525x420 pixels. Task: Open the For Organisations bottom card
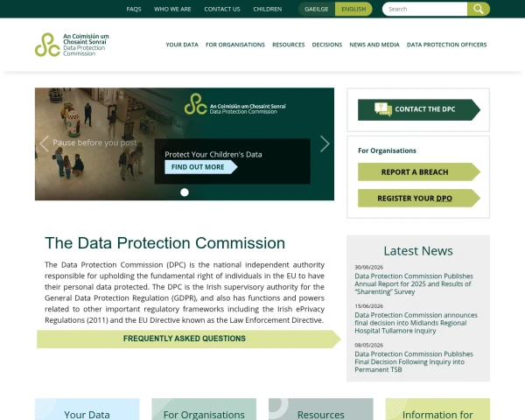(x=204, y=409)
